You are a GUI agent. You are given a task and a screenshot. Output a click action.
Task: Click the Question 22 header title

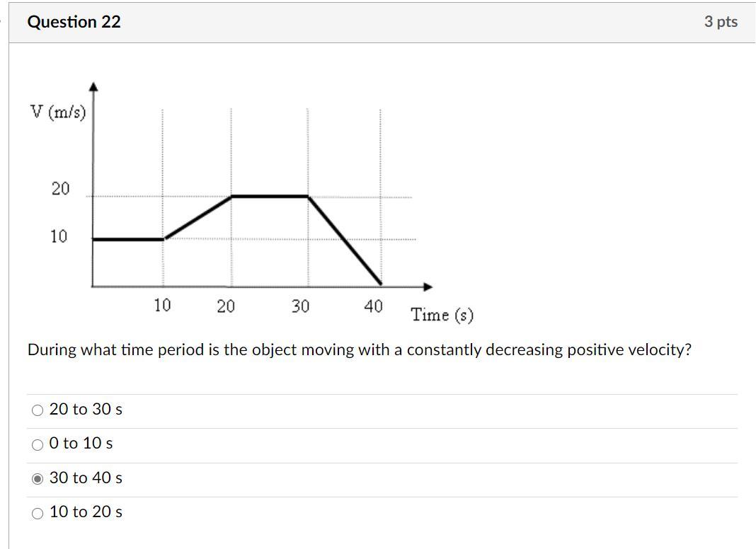pyautogui.click(x=74, y=22)
